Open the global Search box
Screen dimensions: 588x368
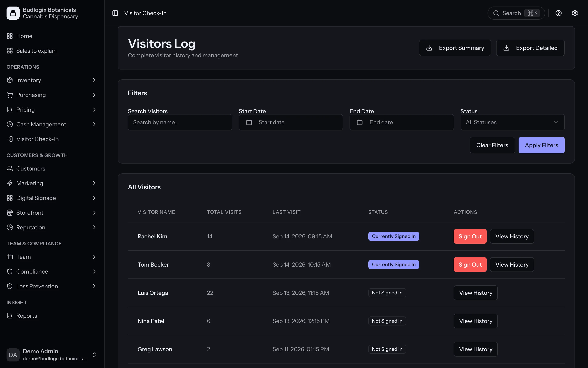pyautogui.click(x=516, y=13)
